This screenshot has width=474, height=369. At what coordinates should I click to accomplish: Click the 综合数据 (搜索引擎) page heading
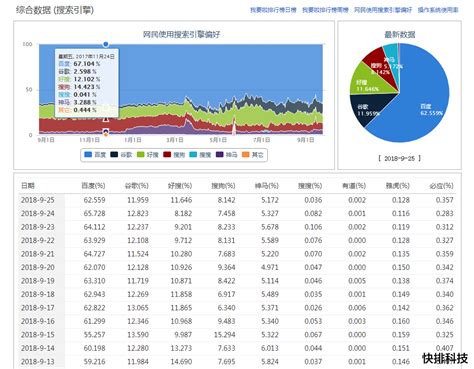(55, 10)
